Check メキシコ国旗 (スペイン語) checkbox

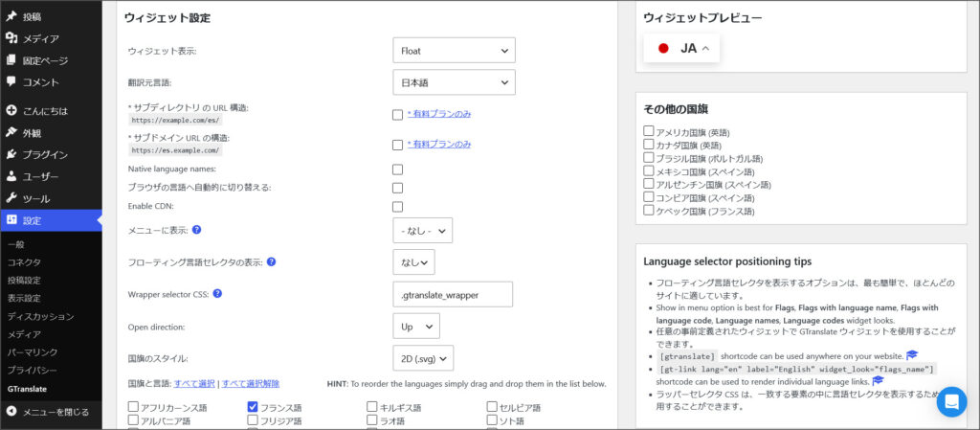649,170
